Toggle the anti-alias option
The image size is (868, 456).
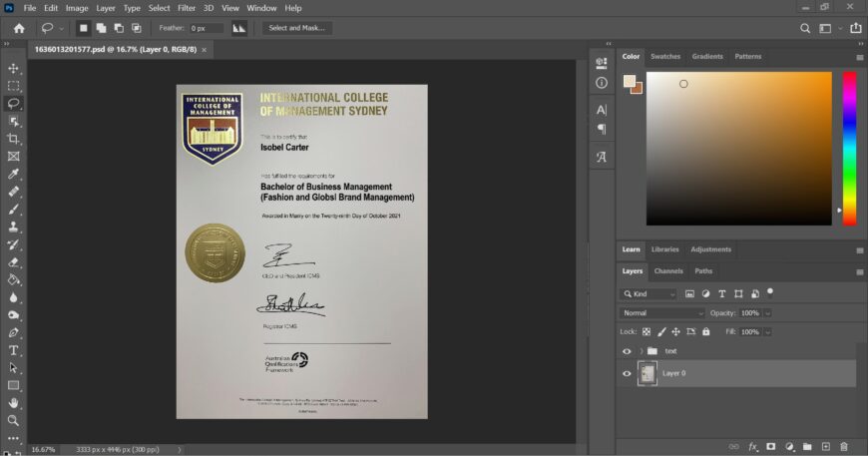click(239, 28)
